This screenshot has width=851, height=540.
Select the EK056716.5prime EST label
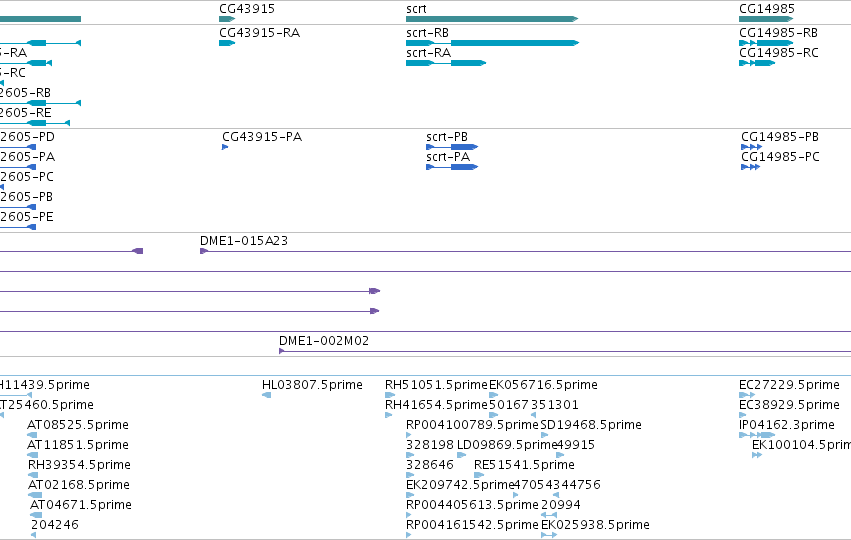pyautogui.click(x=543, y=385)
